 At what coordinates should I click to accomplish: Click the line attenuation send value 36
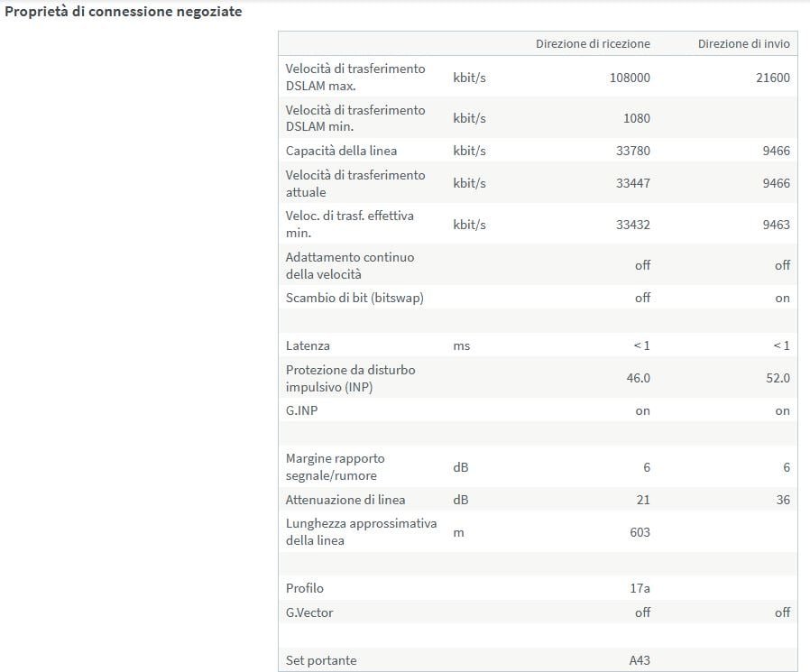(782, 500)
